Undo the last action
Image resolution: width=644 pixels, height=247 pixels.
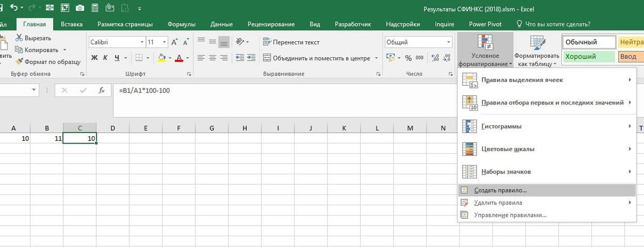click(14, 8)
